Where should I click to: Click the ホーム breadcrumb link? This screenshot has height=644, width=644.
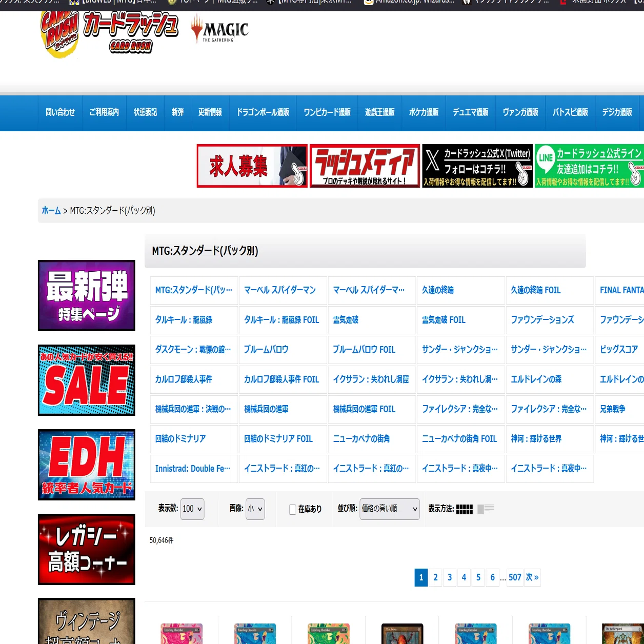click(51, 210)
